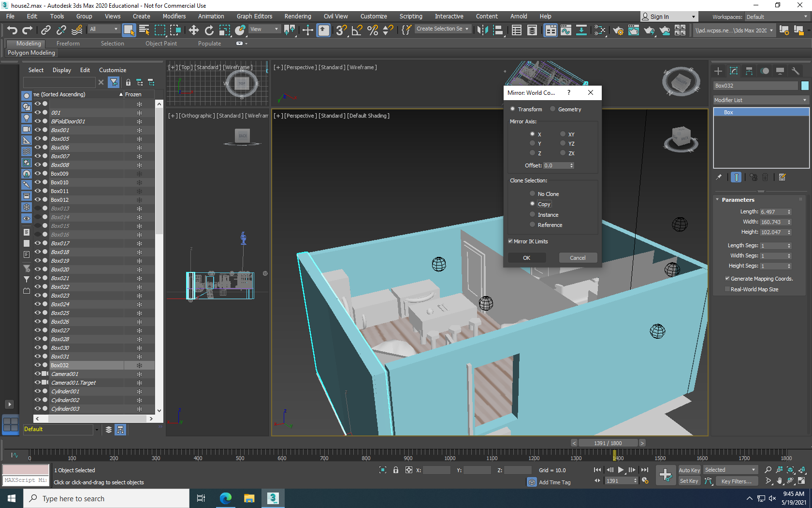Select Box020 in the Scene Explorer
Image resolution: width=812 pixels, height=508 pixels.
click(59, 269)
